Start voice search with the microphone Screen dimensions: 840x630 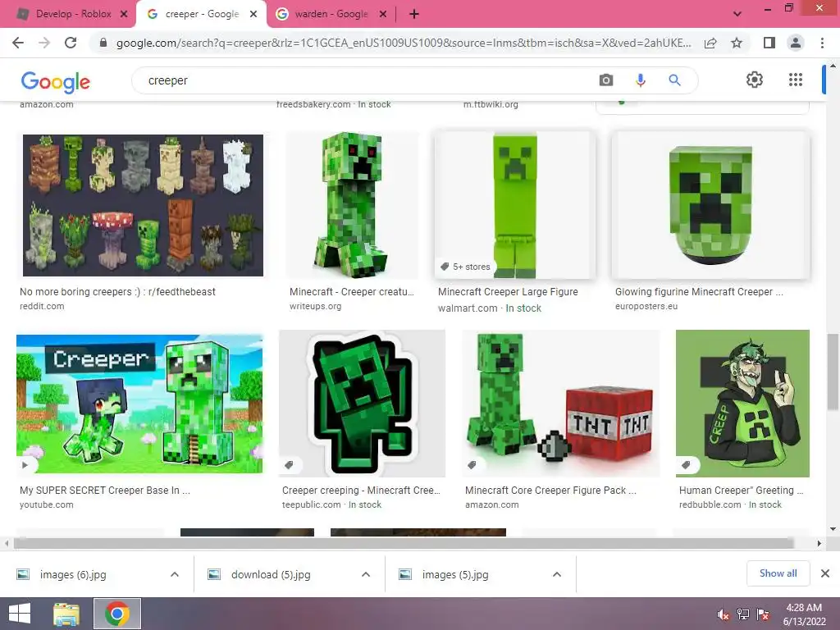pyautogui.click(x=640, y=80)
